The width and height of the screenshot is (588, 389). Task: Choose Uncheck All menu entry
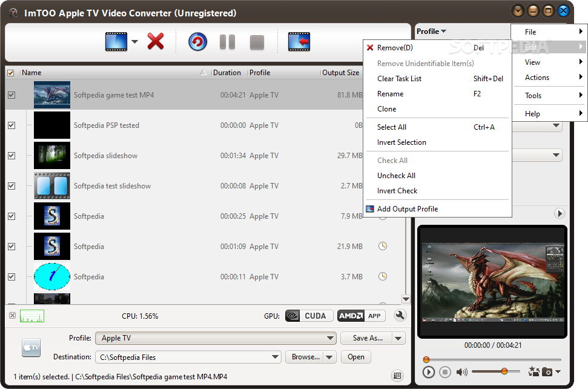(x=437, y=176)
